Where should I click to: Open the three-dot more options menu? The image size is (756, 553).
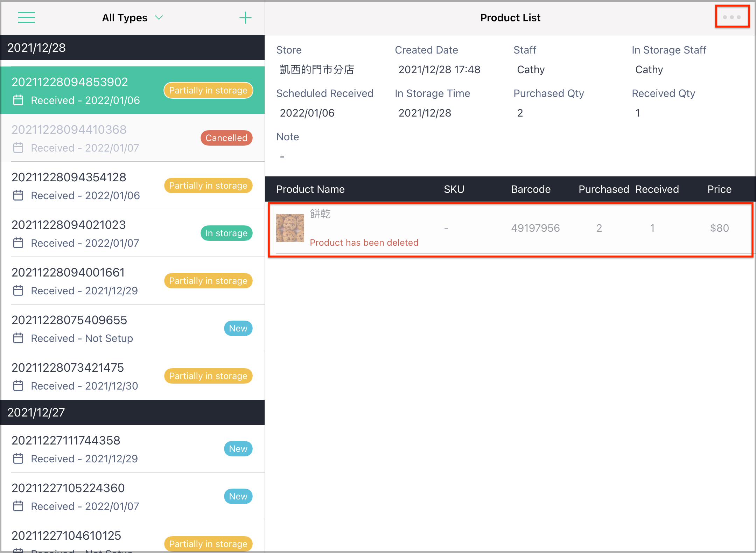(732, 17)
